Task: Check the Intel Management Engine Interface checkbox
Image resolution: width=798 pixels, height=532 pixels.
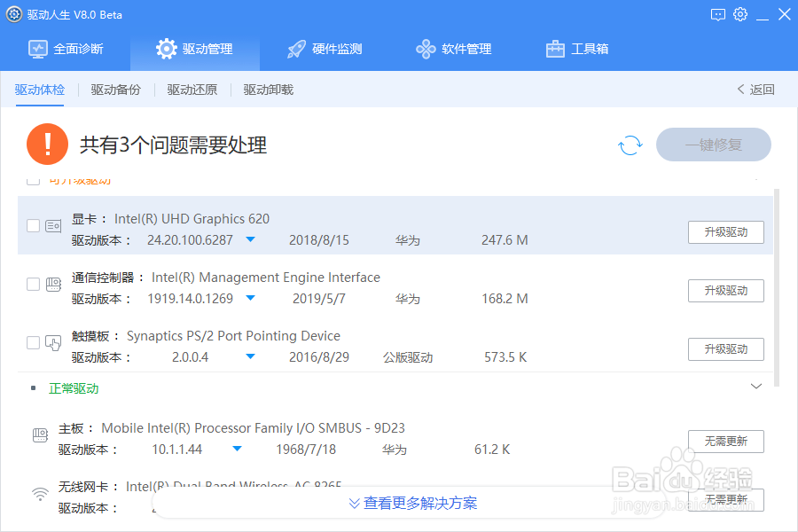Action: click(x=33, y=284)
